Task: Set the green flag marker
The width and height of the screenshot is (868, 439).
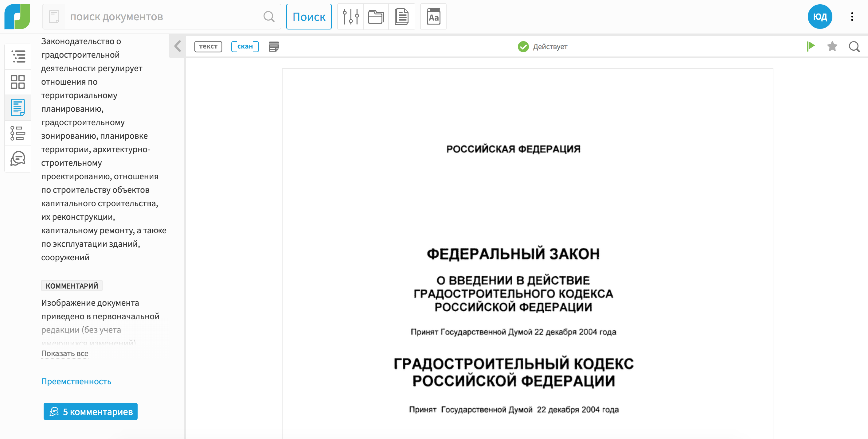Action: point(811,46)
